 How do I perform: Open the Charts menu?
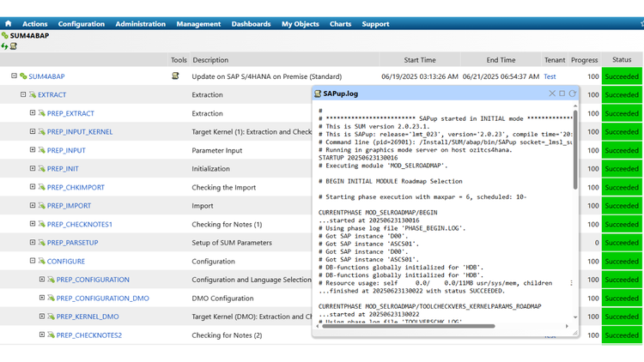click(341, 24)
